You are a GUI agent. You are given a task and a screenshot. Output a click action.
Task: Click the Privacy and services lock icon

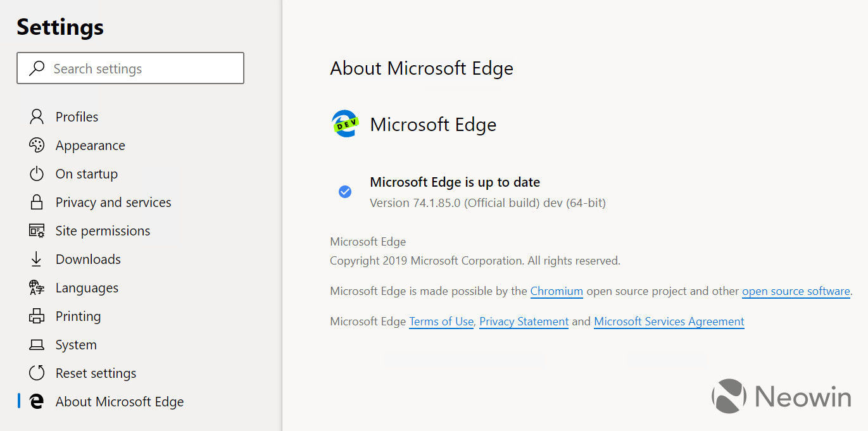click(x=37, y=202)
